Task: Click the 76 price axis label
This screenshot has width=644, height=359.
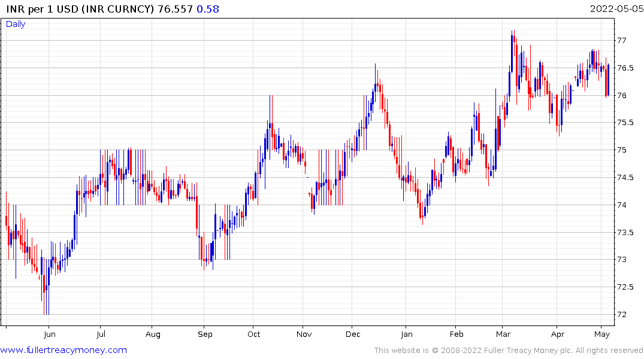Action: (622, 95)
